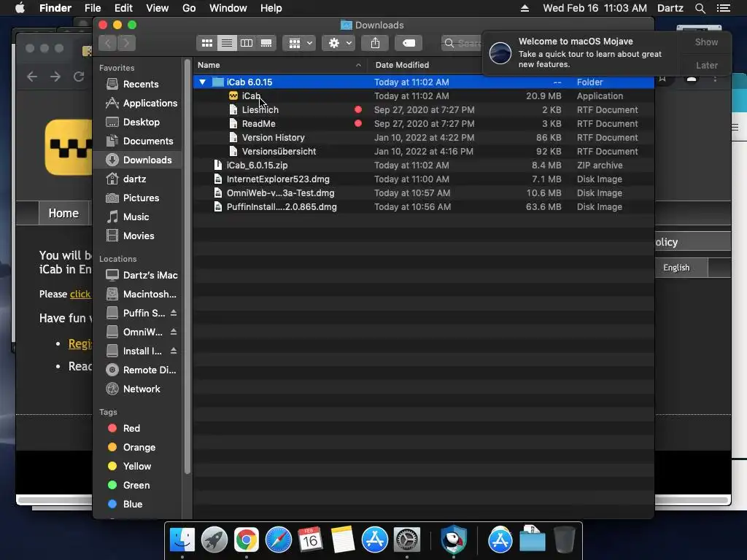
Task: Launch Google Chrome from the Dock
Action: click(x=247, y=540)
